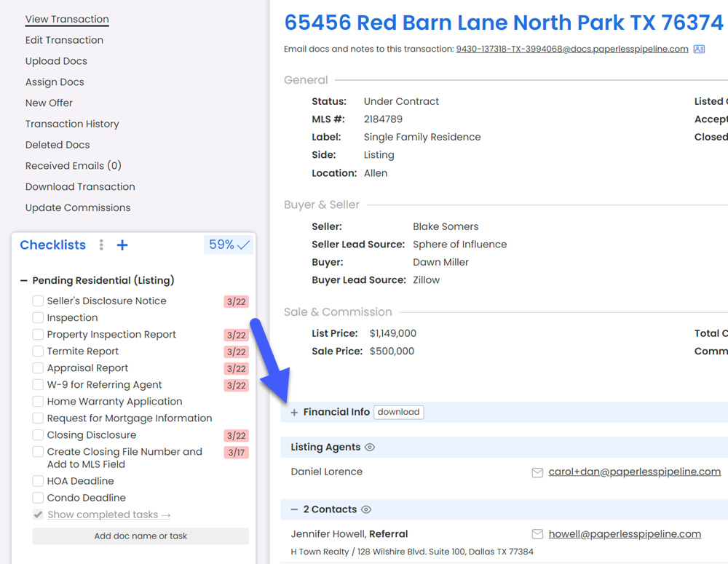728x564 pixels.
Task: Click the Listing Agents section header
Action: coord(505,447)
